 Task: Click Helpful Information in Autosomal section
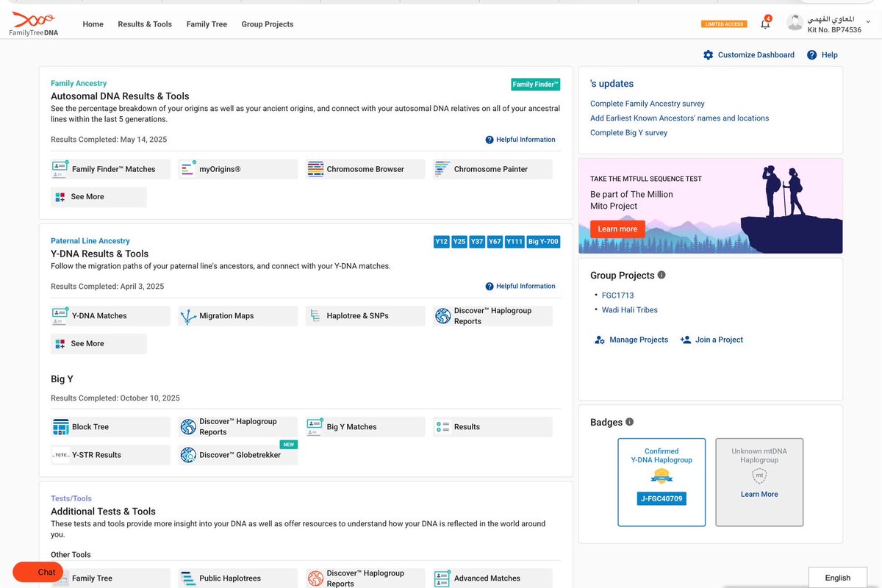(x=520, y=140)
